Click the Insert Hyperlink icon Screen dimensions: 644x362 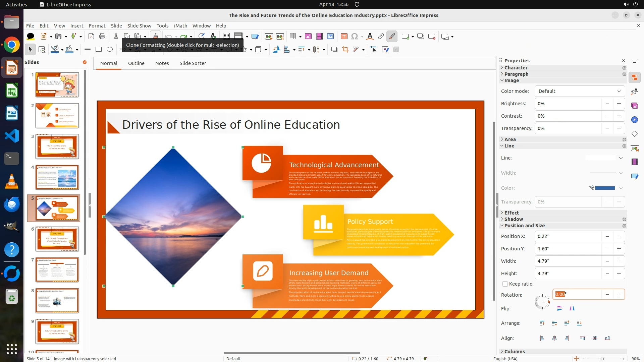coord(381,37)
